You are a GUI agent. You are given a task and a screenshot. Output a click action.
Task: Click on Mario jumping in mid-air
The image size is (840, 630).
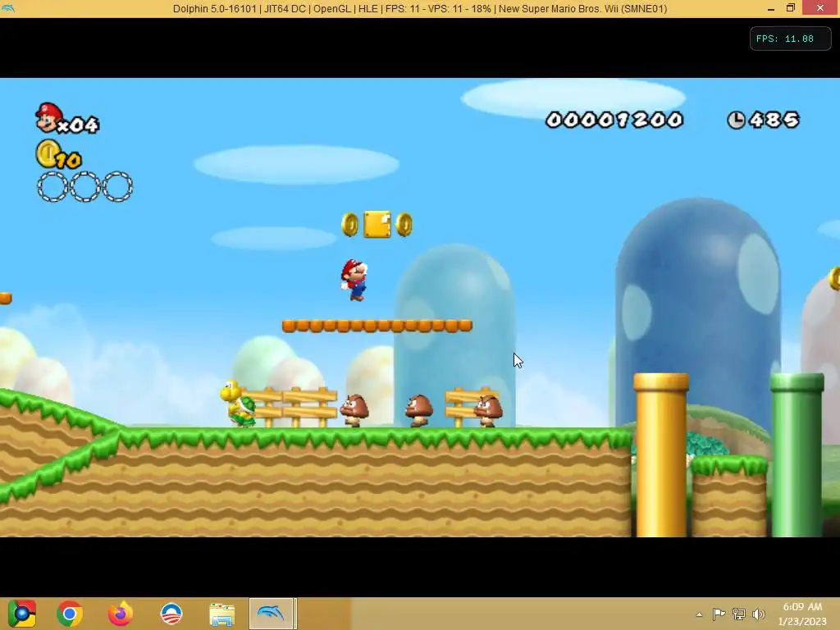click(354, 280)
